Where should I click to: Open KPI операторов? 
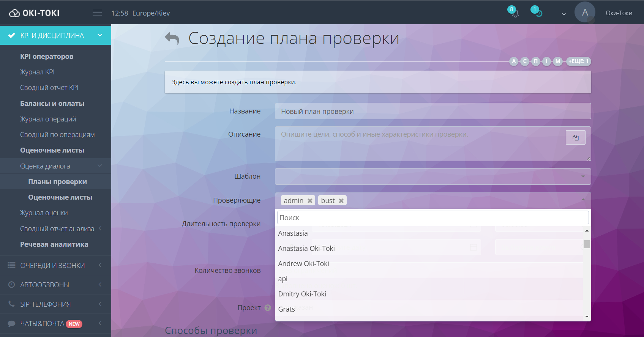point(47,56)
